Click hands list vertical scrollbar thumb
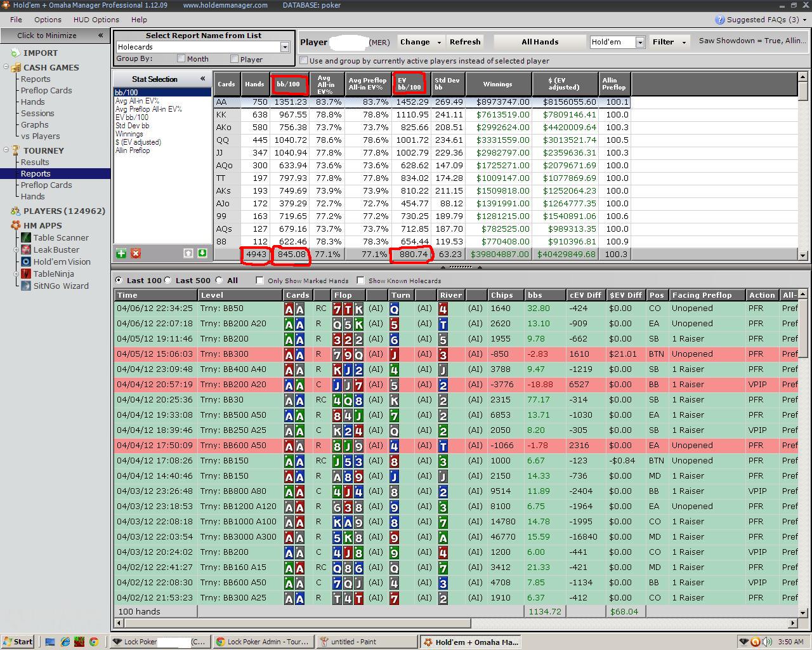812x650 pixels. (x=803, y=328)
